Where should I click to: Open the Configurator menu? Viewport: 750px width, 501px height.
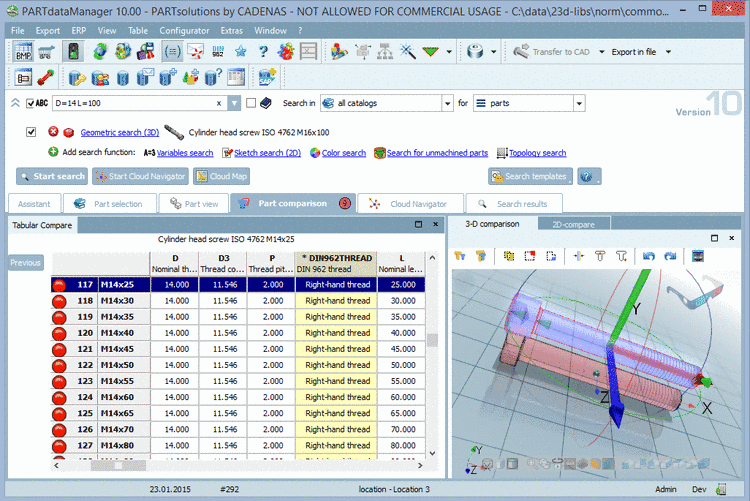point(184,31)
